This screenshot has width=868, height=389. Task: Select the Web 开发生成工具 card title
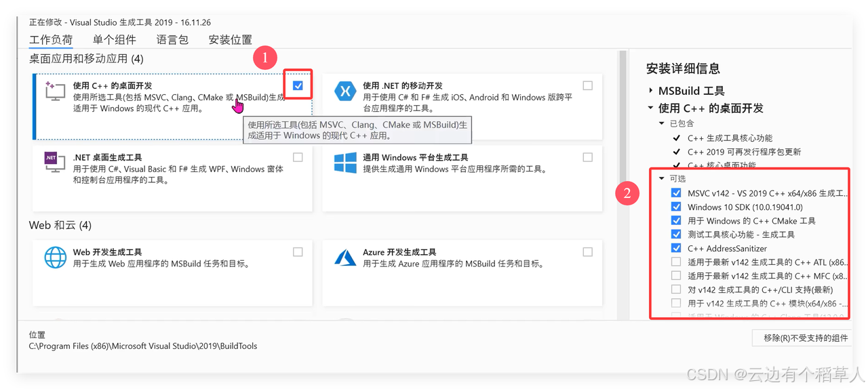click(107, 252)
